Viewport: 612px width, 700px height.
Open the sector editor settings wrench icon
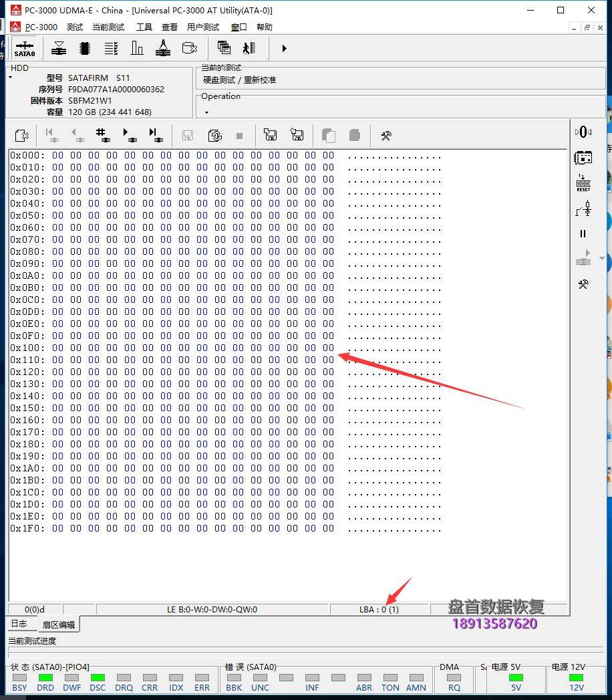[x=386, y=135]
